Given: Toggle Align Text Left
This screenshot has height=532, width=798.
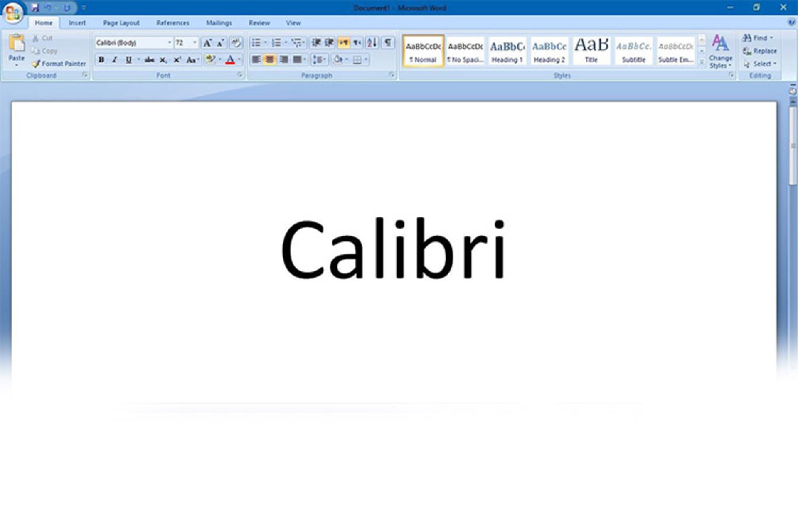Looking at the screenshot, I should (x=256, y=60).
